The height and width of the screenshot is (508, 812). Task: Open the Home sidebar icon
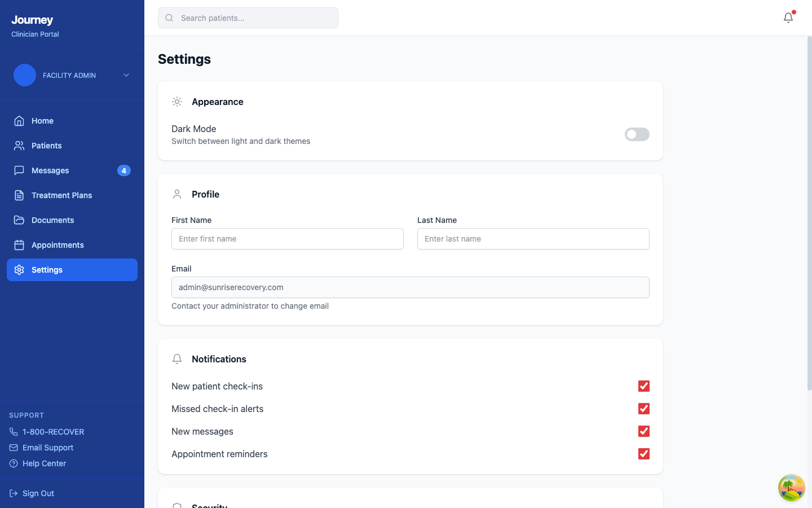click(18, 121)
